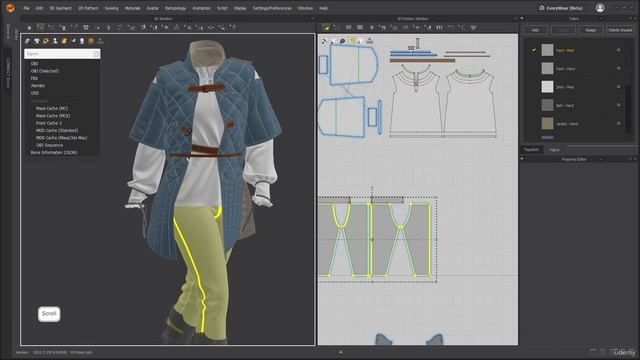The height and width of the screenshot is (360, 640).
Task: Click the Delete Unused button
Action: pyautogui.click(x=620, y=30)
